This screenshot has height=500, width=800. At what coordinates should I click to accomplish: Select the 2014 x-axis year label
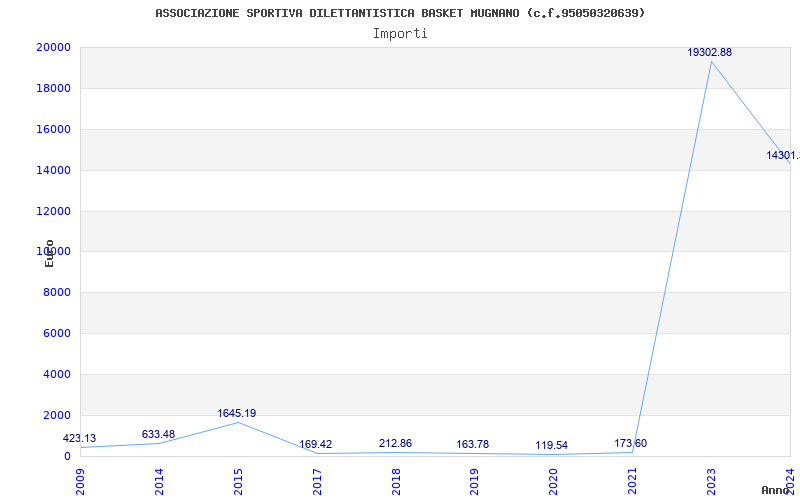159,482
